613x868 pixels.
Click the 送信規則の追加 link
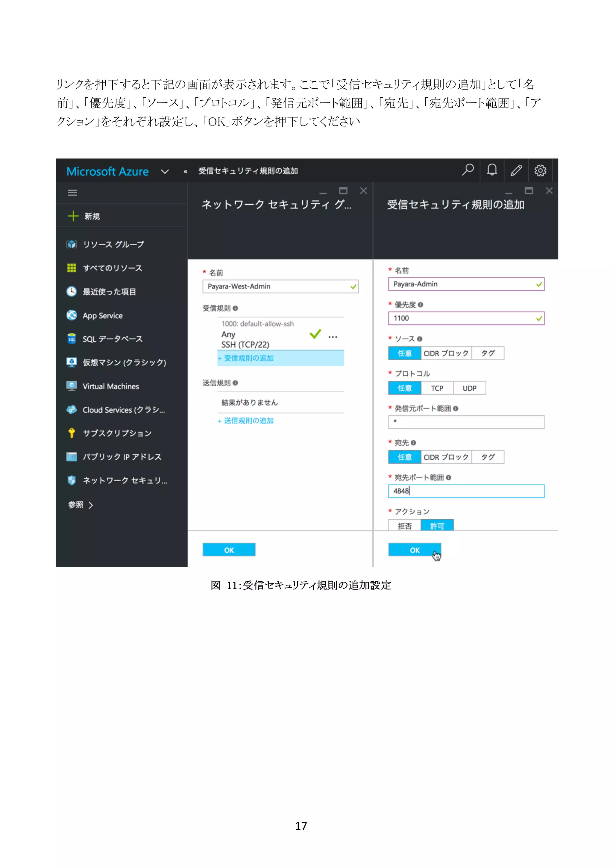point(245,421)
